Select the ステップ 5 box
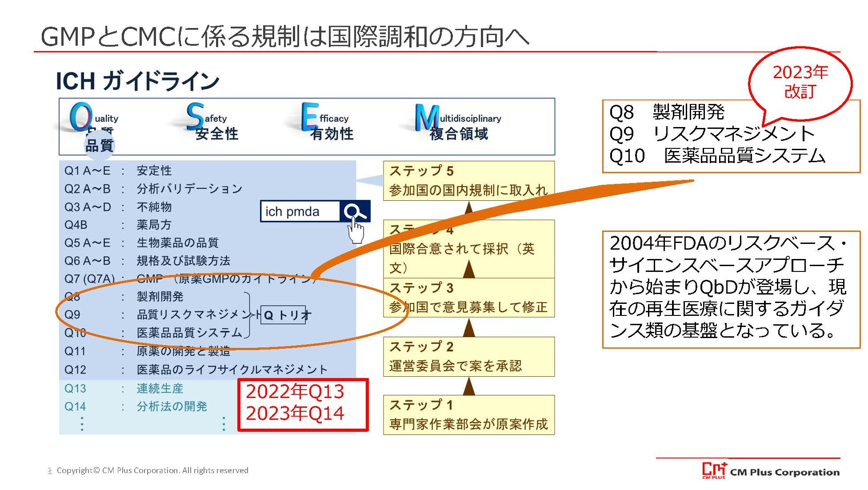This screenshot has width=868, height=490. tap(468, 180)
